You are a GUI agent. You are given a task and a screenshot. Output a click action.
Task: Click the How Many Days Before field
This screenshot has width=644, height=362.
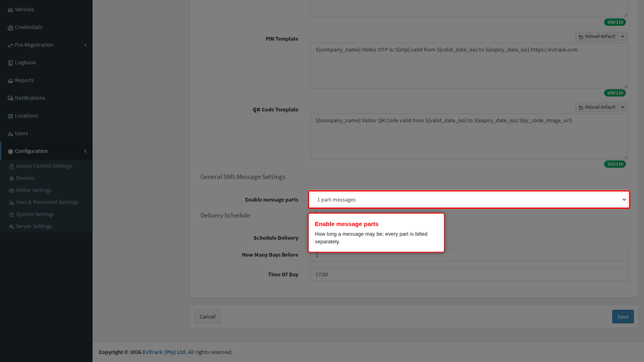469,255
